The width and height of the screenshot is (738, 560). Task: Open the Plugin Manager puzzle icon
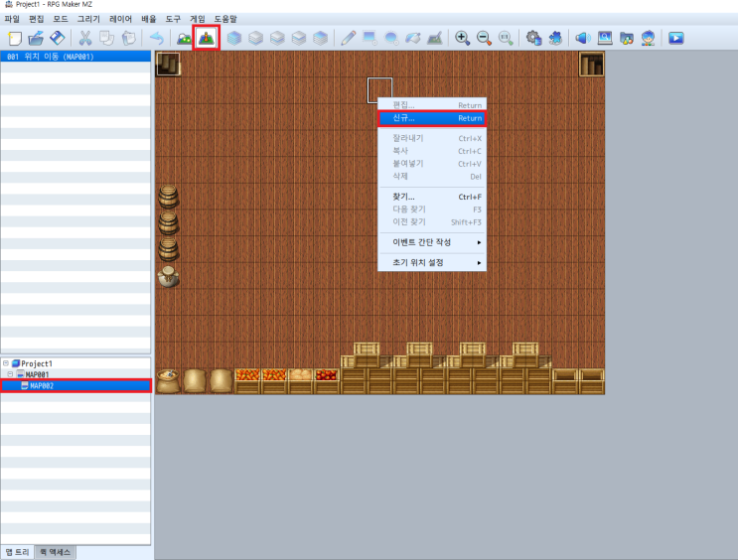pos(555,38)
